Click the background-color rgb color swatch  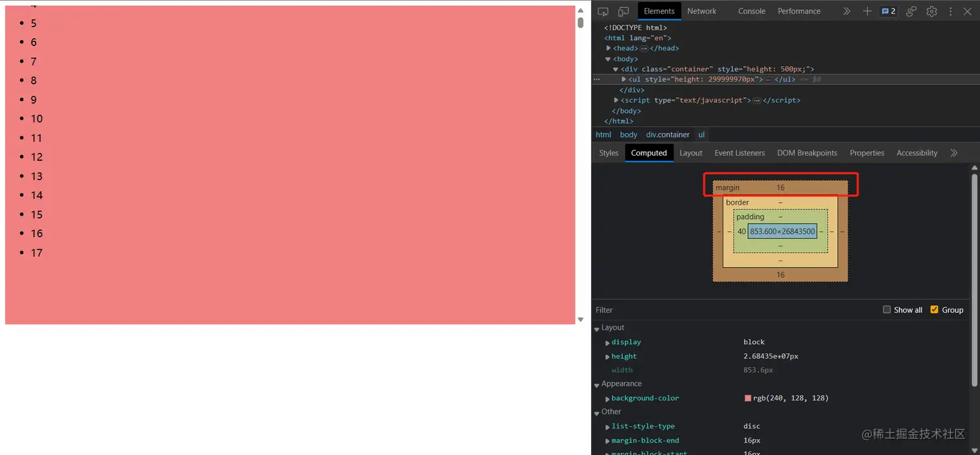click(x=748, y=399)
